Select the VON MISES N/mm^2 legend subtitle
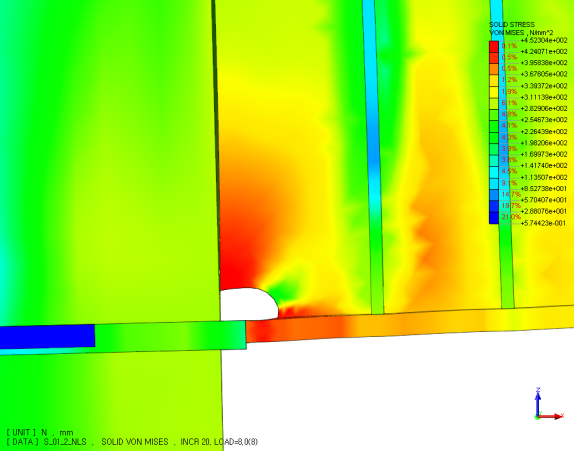This screenshot has height=451, width=574. coord(521,33)
